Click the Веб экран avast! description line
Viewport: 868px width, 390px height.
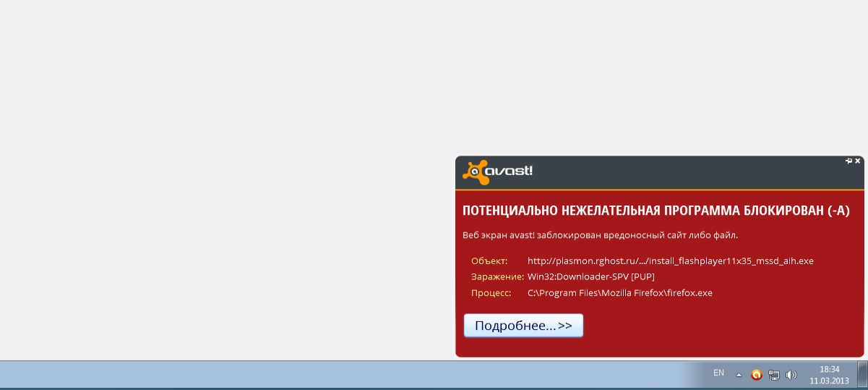tap(600, 235)
